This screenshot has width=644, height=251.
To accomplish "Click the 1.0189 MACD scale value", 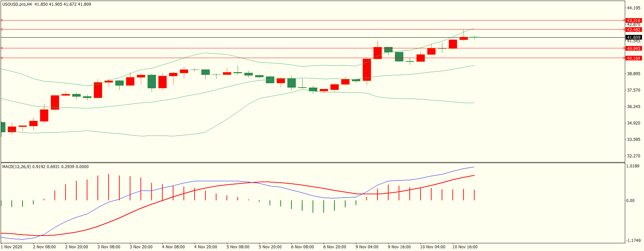I will pos(633,166).
